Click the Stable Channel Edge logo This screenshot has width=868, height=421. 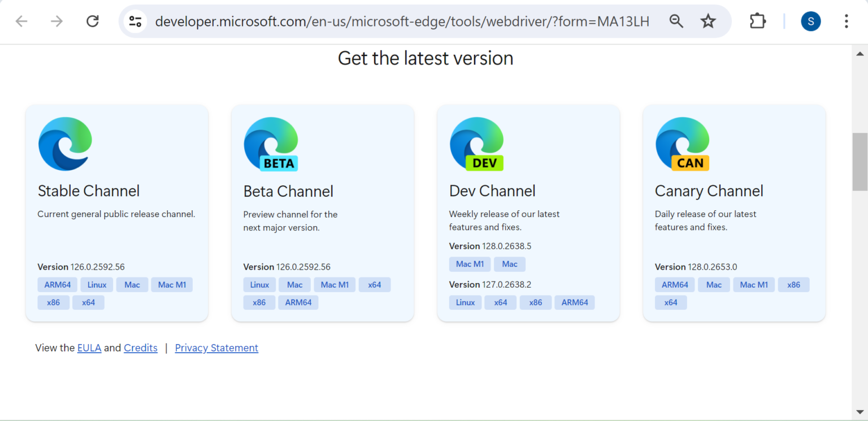(x=65, y=144)
